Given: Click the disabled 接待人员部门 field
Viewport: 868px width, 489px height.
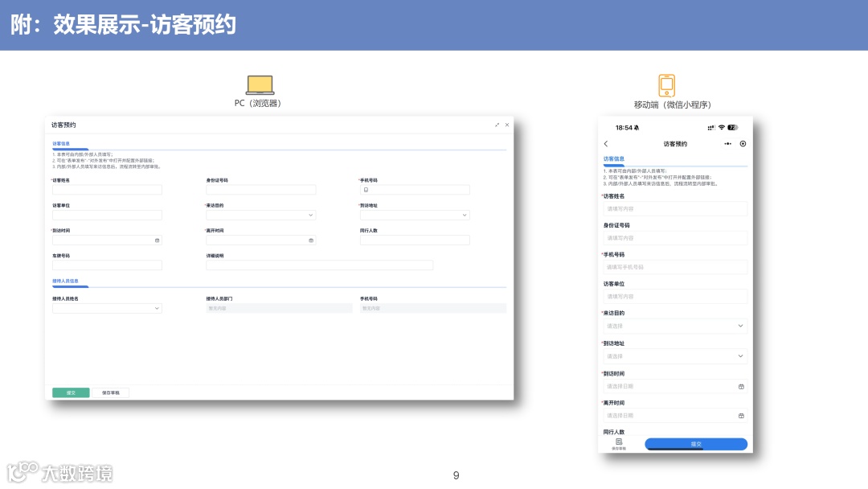Looking at the screenshot, I should point(279,309).
